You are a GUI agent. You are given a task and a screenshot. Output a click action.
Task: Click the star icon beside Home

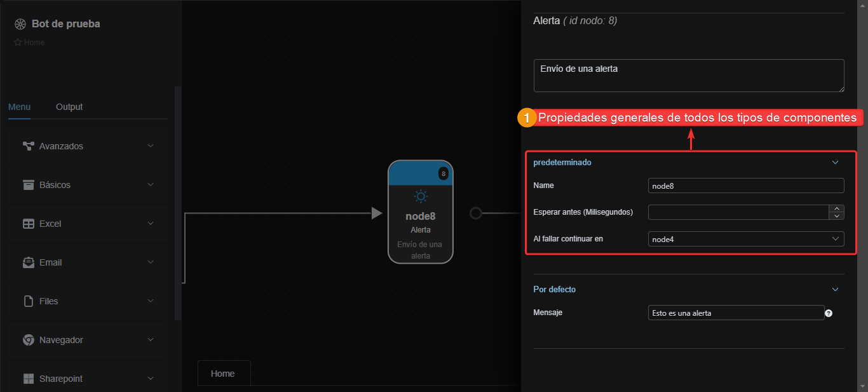[x=18, y=43]
